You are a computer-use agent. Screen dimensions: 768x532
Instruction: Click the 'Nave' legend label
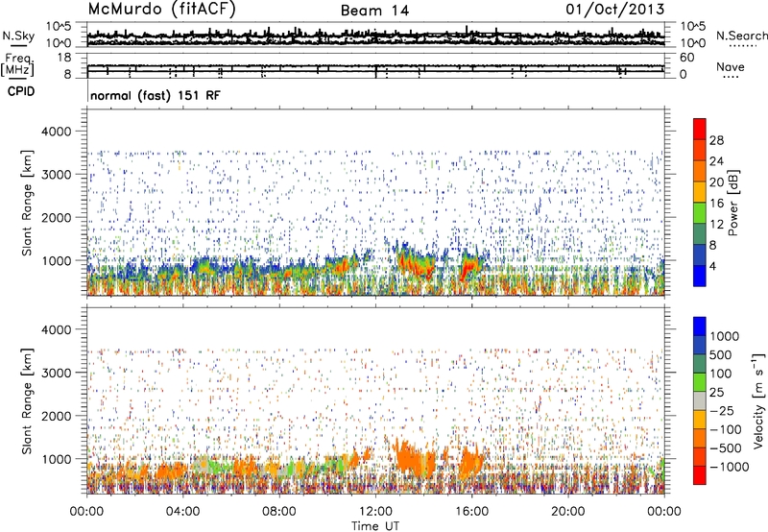[x=731, y=66]
